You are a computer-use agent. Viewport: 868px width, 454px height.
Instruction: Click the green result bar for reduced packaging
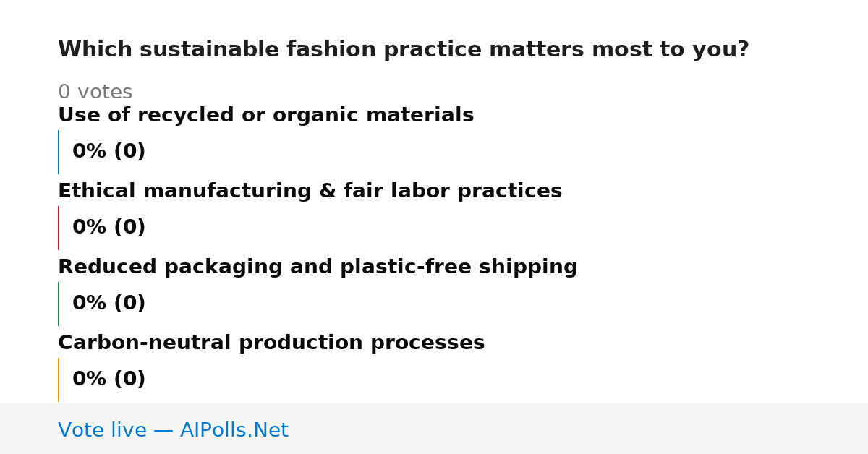58,304
